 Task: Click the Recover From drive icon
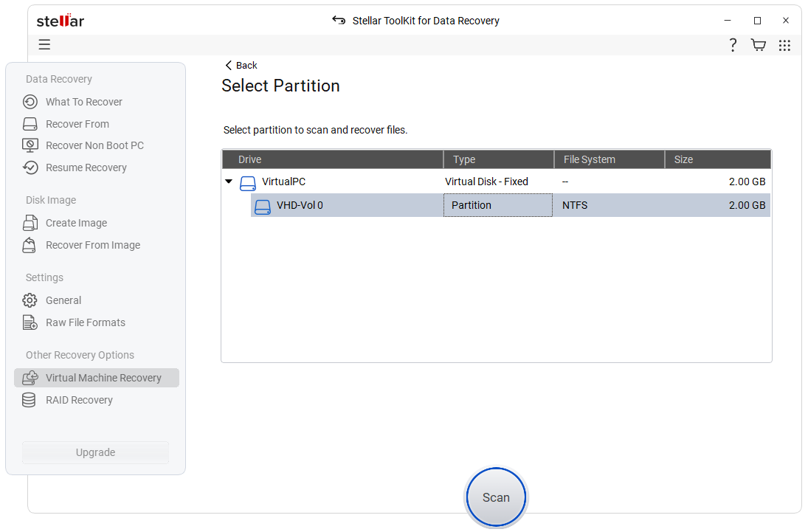tap(30, 124)
